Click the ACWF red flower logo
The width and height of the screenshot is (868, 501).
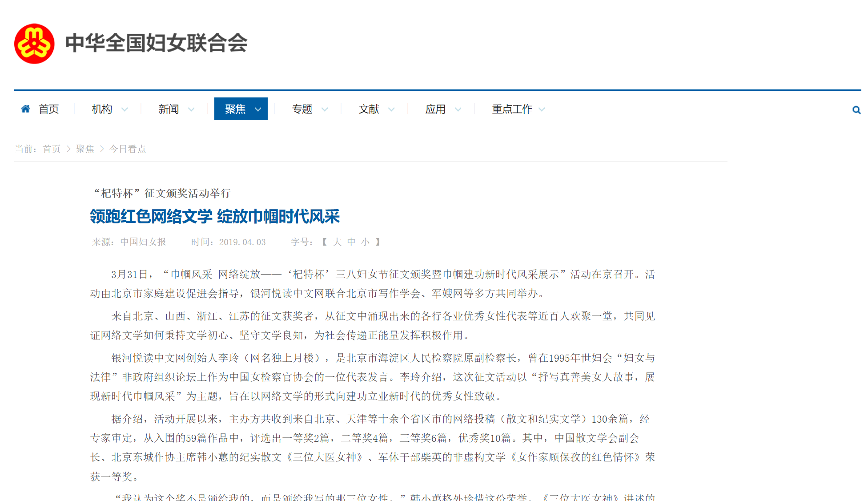pyautogui.click(x=34, y=44)
